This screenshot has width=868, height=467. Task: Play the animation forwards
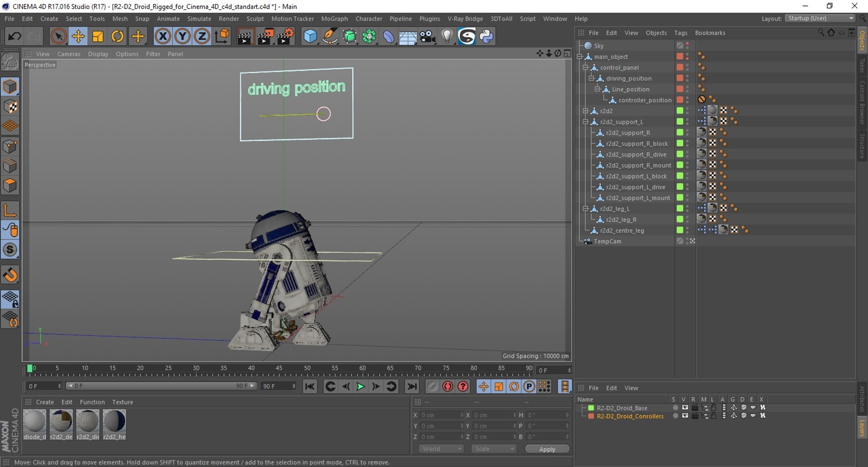[360, 386]
